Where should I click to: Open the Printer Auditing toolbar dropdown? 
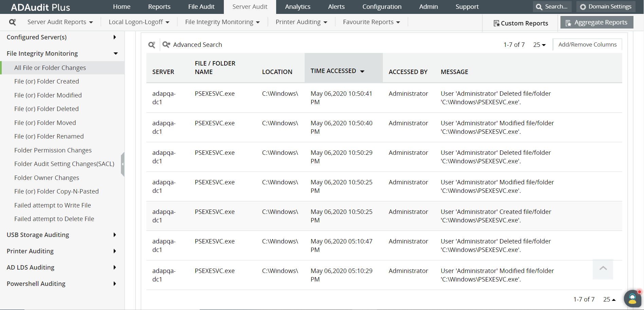(301, 22)
